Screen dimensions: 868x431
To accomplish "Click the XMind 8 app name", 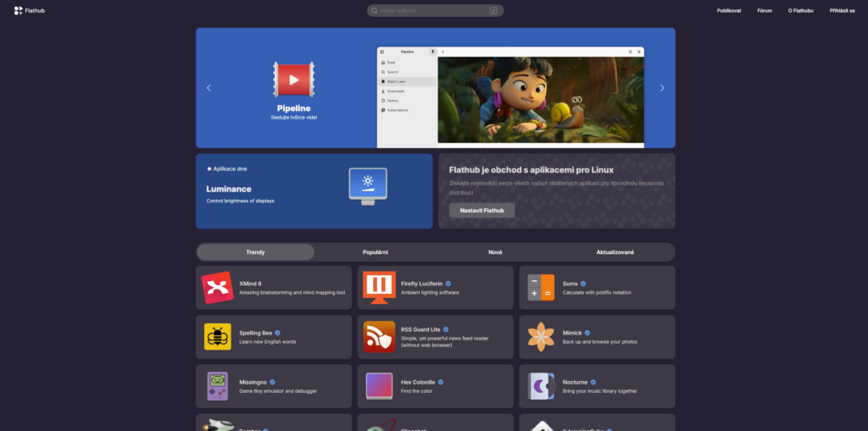I will (250, 284).
